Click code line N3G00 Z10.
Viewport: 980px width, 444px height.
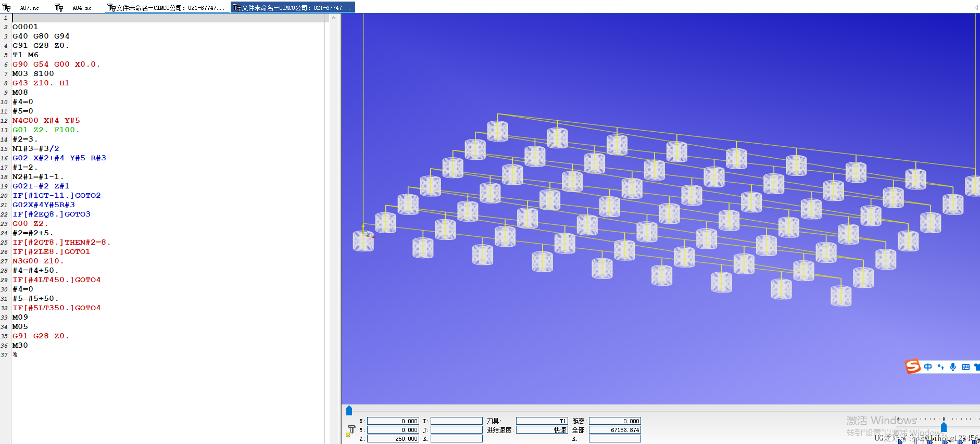coord(38,261)
